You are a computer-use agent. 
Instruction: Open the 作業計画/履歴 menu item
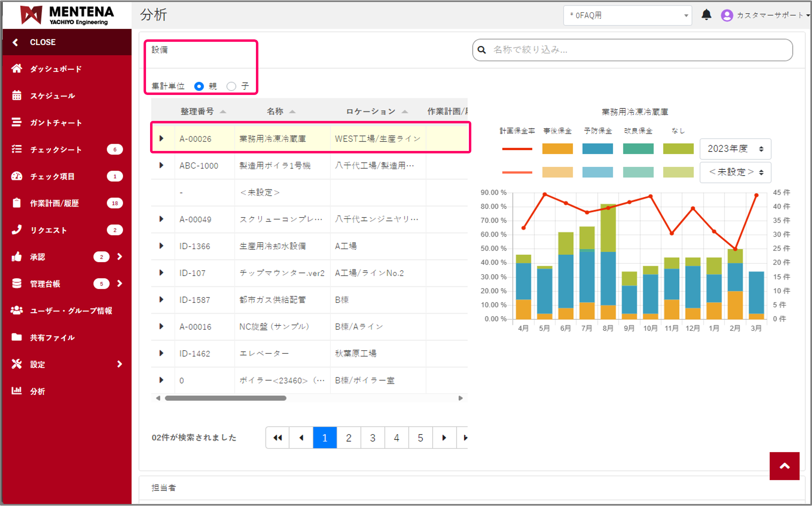coord(54,203)
